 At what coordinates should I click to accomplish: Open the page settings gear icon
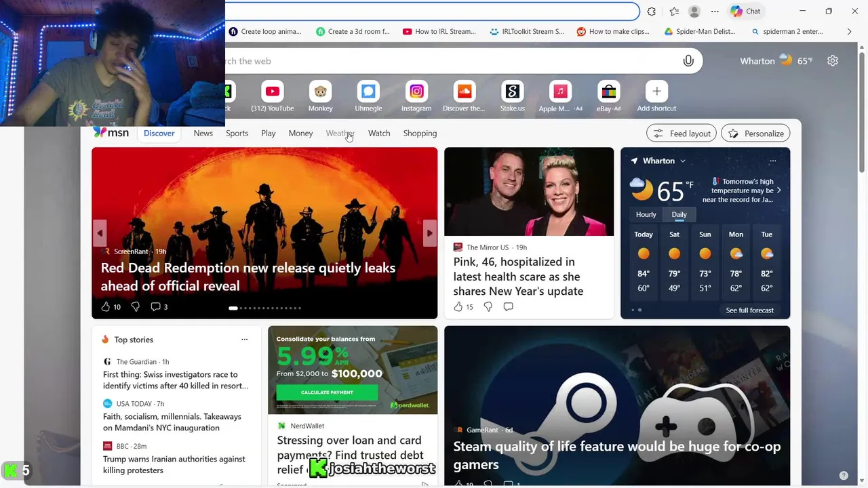click(833, 61)
